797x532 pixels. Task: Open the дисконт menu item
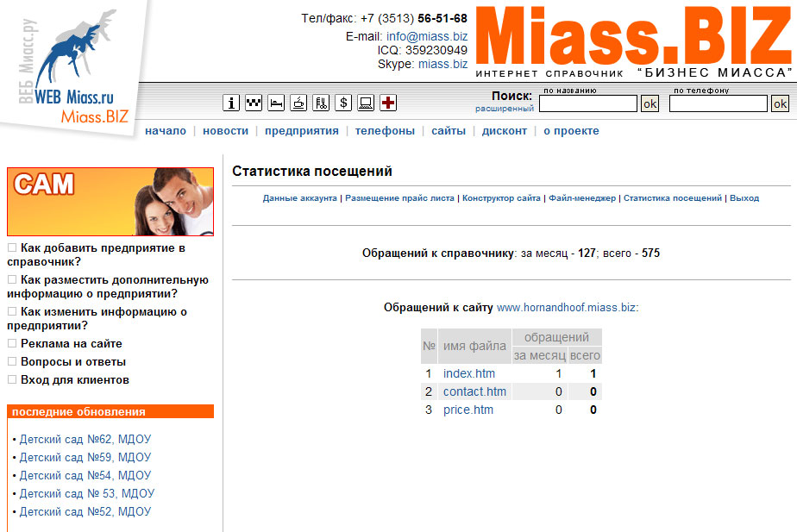[505, 131]
